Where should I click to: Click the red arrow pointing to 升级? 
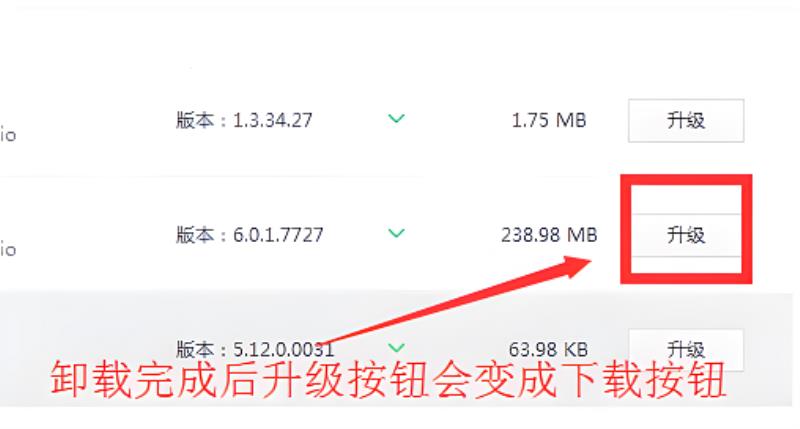[x=457, y=300]
